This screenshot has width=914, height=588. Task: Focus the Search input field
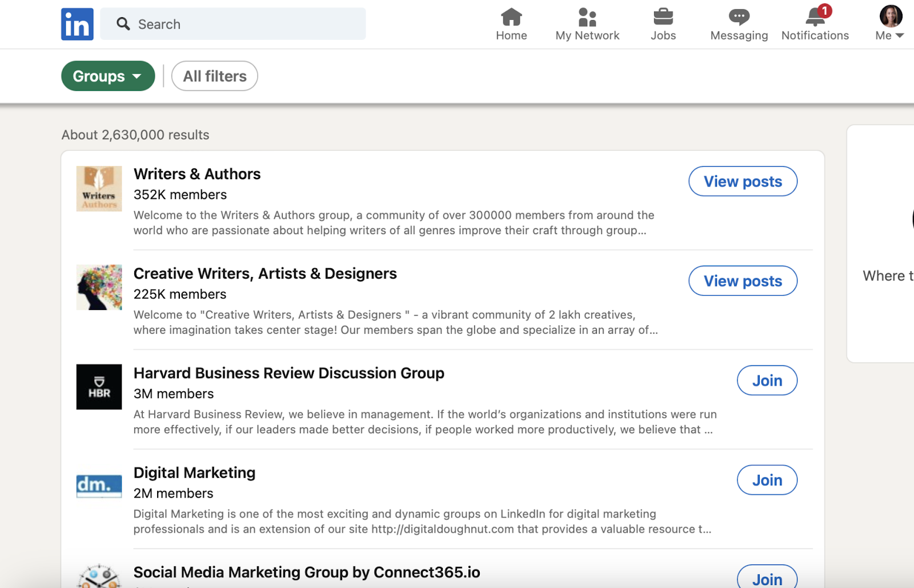tap(233, 24)
